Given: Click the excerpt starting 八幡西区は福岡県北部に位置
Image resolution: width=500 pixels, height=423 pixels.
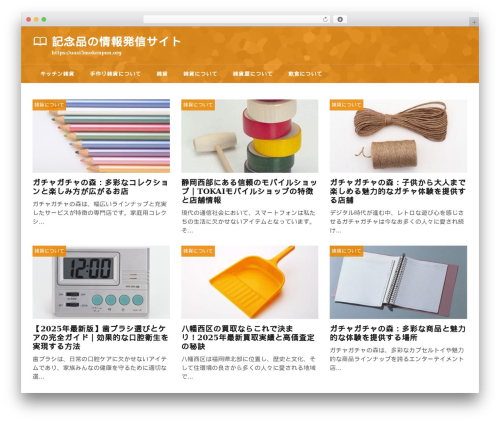Looking at the screenshot, I should [x=248, y=368].
